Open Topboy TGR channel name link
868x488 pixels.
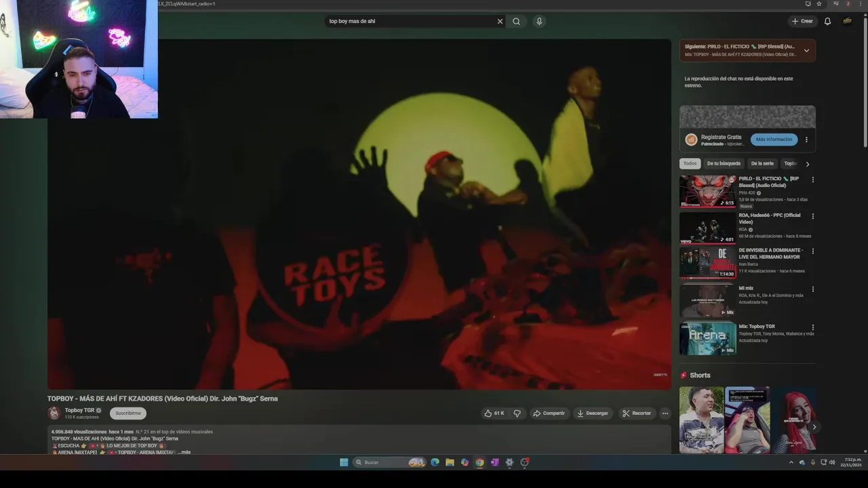[x=79, y=410]
